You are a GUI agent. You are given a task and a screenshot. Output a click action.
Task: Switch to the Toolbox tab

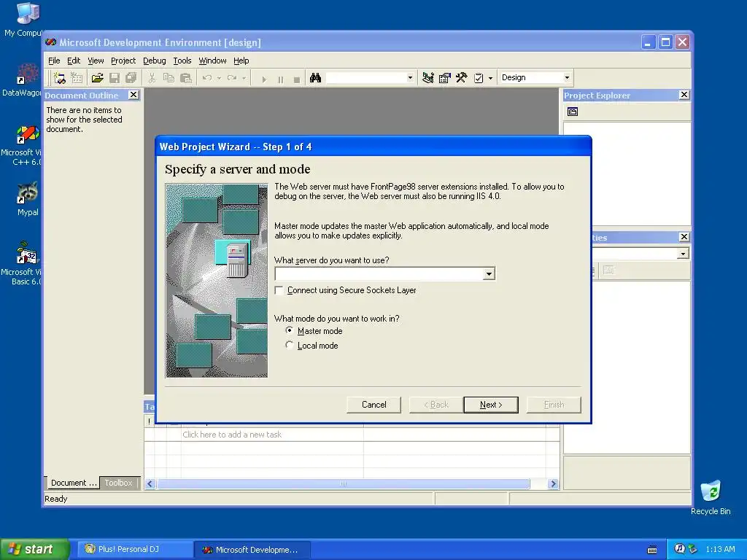119,483
